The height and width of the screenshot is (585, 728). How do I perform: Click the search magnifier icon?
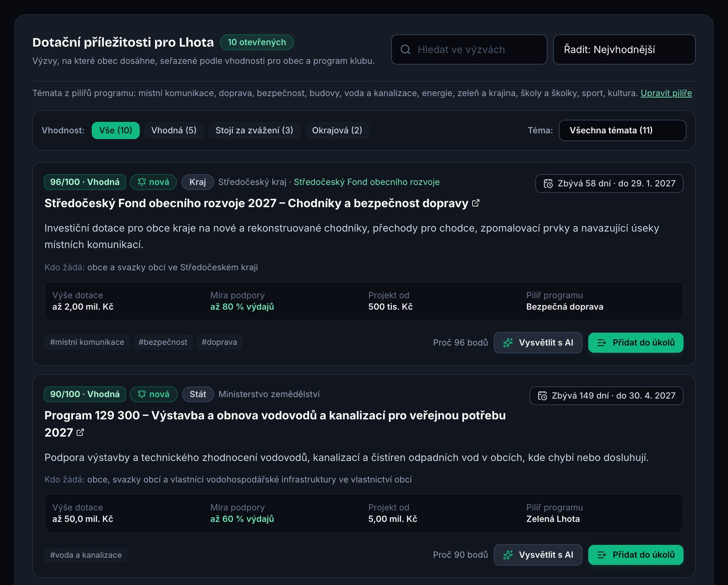405,50
